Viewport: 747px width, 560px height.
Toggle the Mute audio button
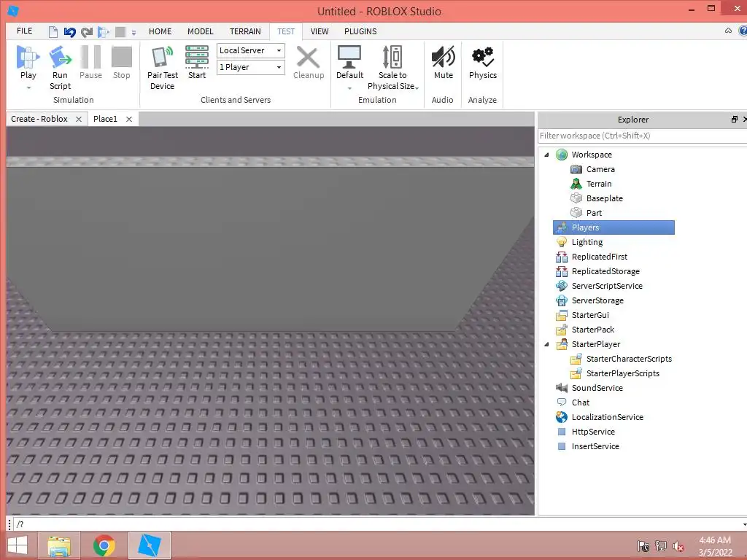[443, 63]
